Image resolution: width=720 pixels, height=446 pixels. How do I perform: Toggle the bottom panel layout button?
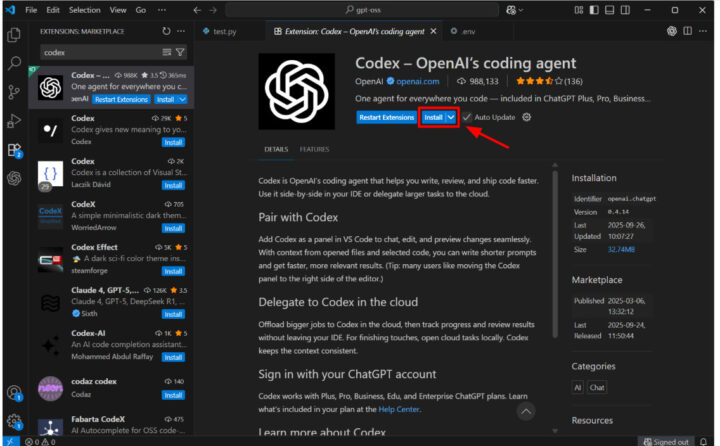[x=611, y=10]
